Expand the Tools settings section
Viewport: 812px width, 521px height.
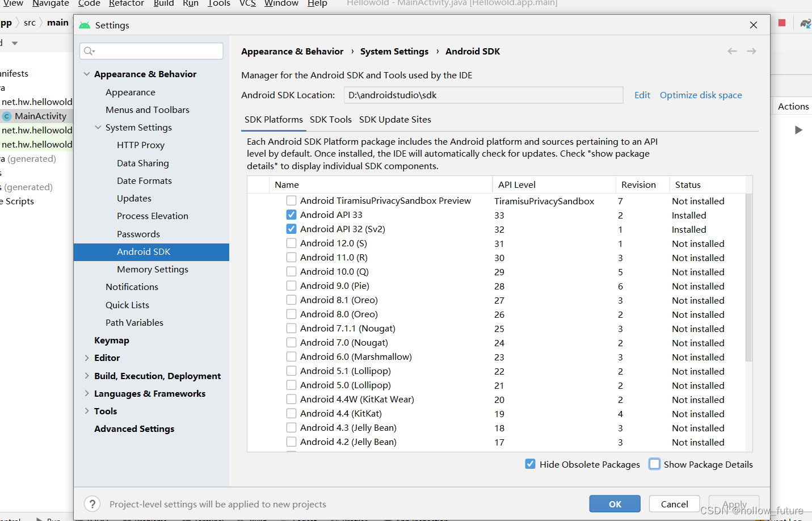tap(87, 411)
